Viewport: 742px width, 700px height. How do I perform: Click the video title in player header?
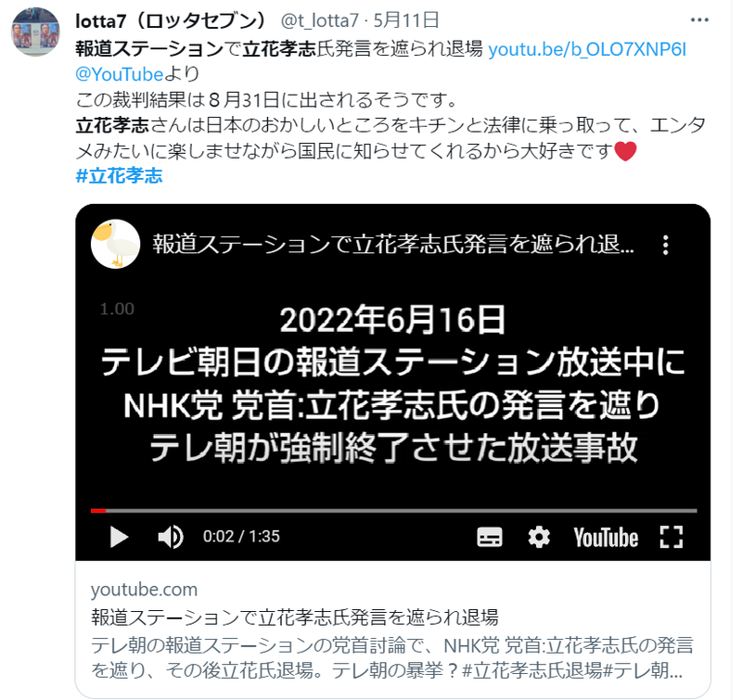click(392, 245)
